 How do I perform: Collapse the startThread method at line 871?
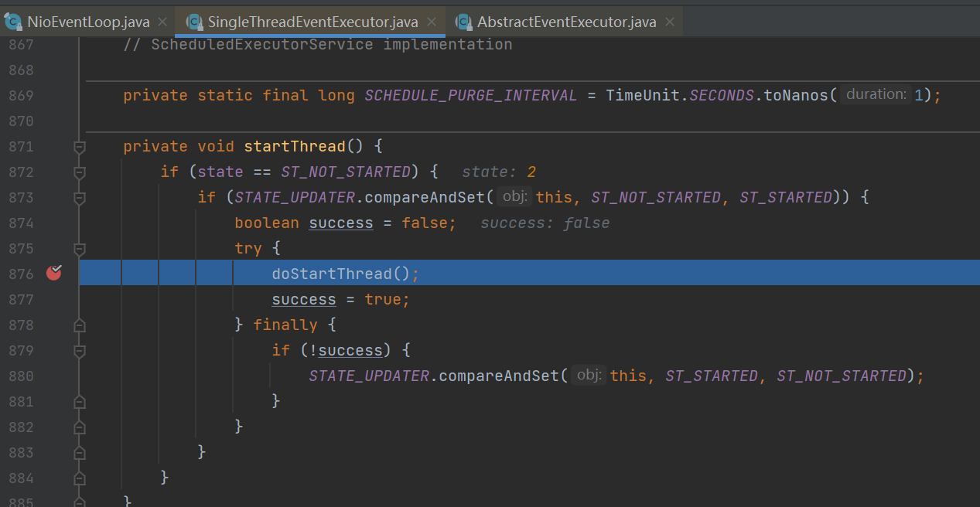79,147
